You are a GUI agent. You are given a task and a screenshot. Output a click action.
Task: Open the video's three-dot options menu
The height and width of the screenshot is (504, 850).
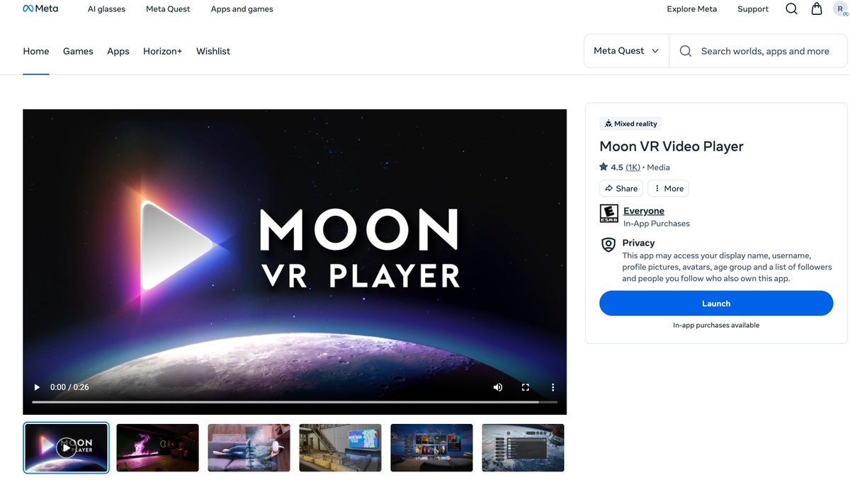pos(552,387)
